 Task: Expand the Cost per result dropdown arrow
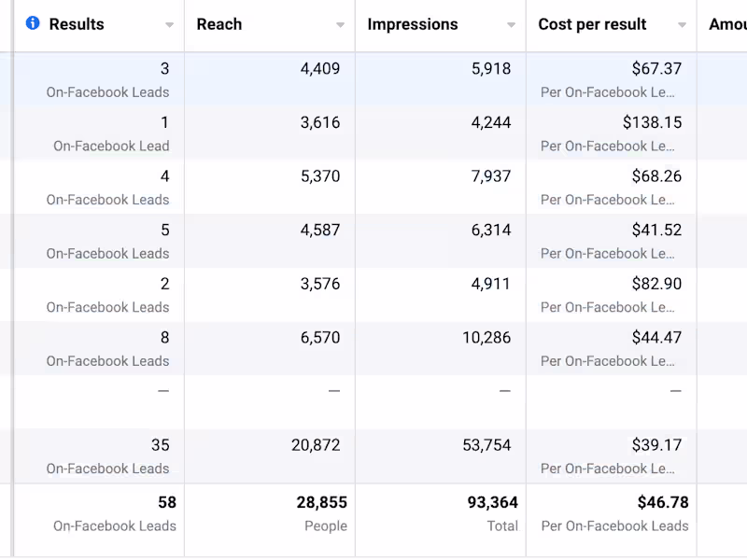pos(682,25)
